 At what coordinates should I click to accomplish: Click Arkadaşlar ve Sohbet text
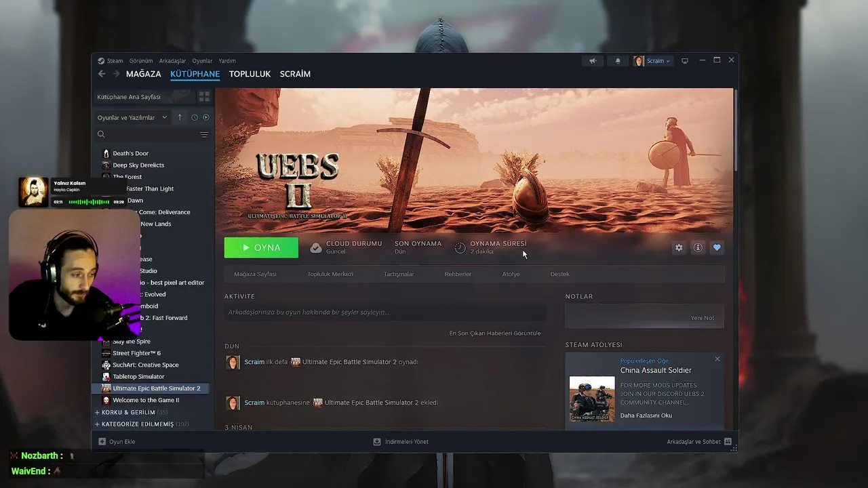click(693, 441)
